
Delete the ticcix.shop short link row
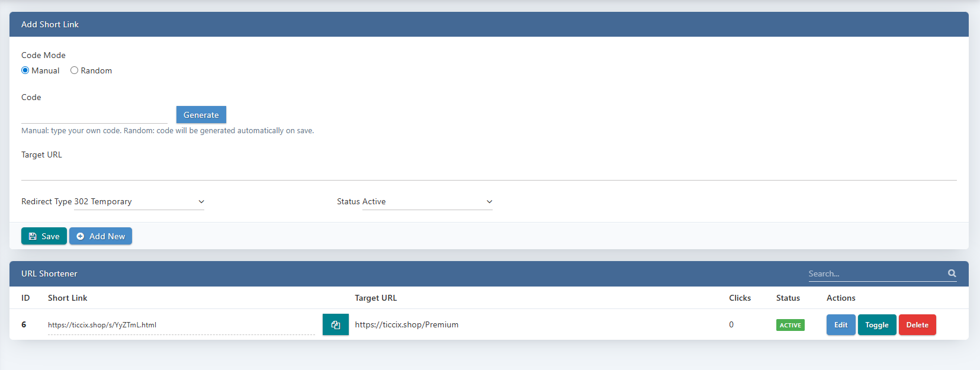[x=917, y=325]
